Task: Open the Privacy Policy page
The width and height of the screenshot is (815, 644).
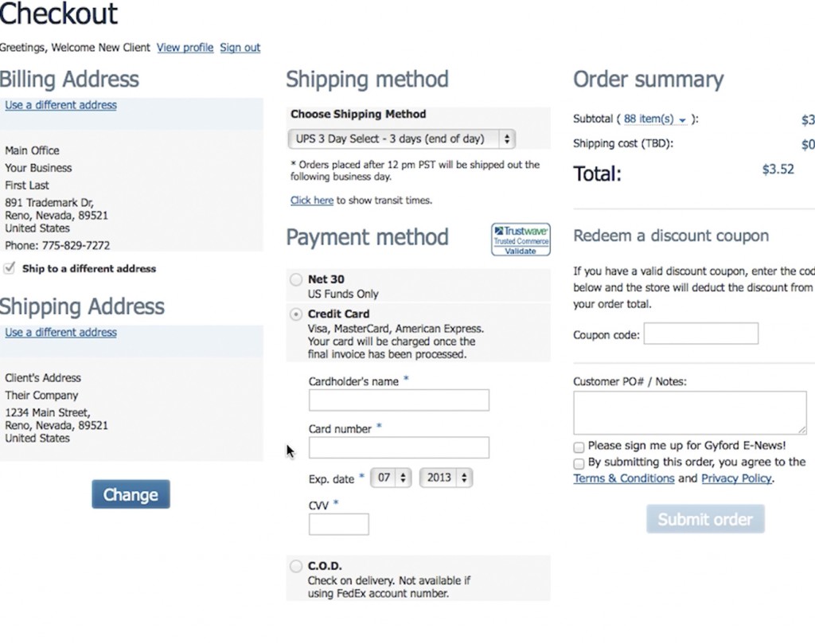Action: pyautogui.click(x=736, y=478)
